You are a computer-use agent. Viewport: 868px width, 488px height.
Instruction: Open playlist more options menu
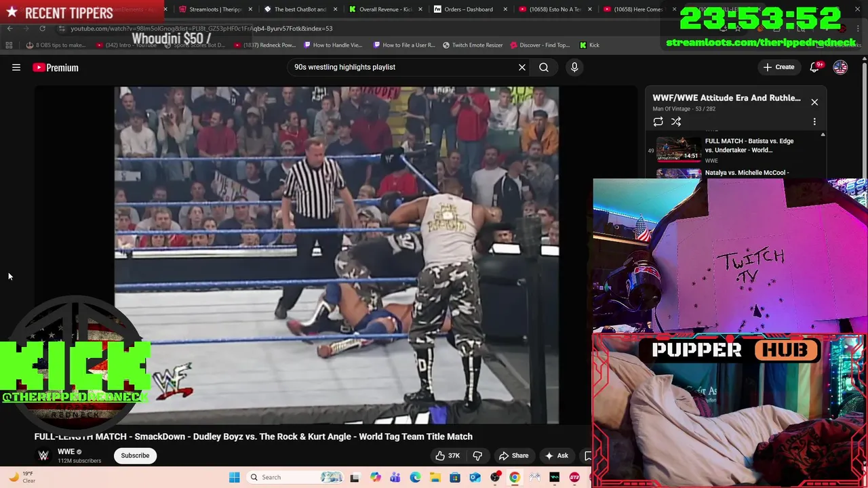(814, 121)
